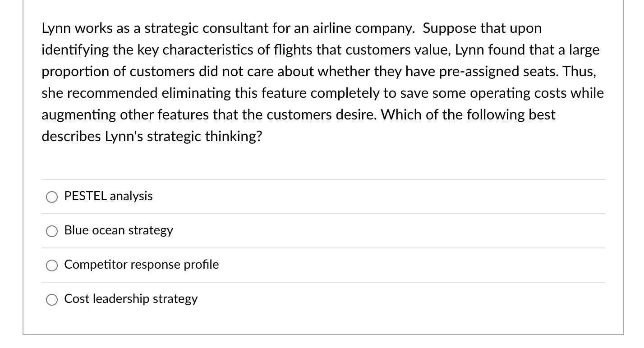Click the Cost leadership strategy option label

(130, 298)
